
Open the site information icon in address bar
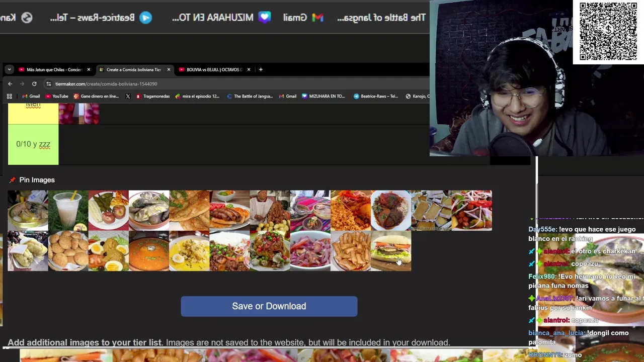click(x=48, y=84)
